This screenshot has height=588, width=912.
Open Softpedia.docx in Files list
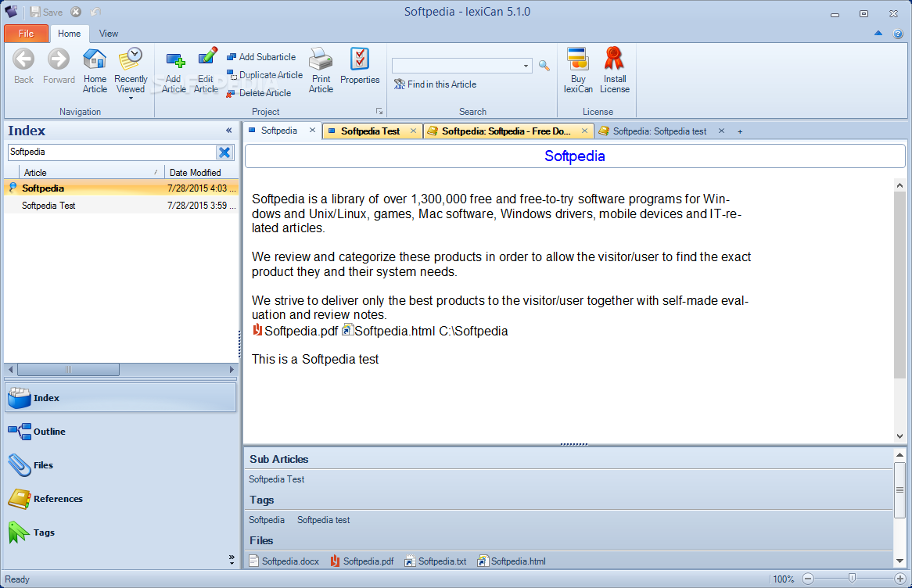(285, 561)
